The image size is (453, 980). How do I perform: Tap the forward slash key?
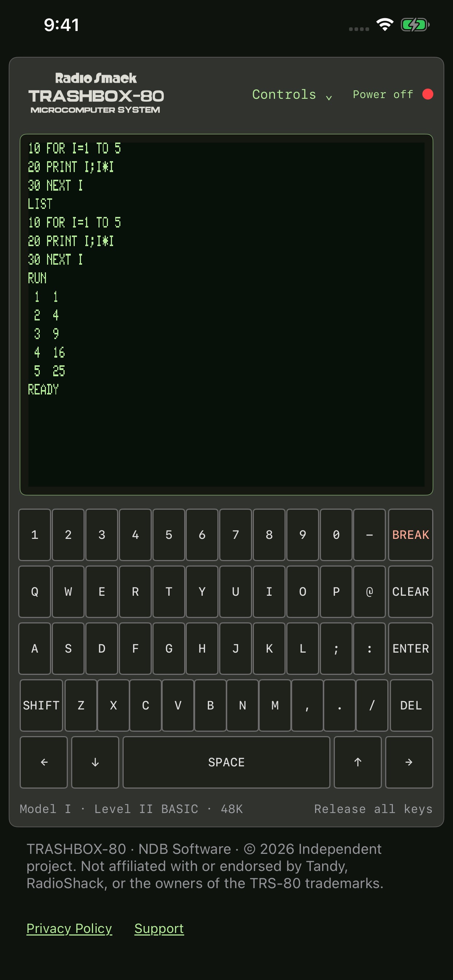click(x=372, y=705)
